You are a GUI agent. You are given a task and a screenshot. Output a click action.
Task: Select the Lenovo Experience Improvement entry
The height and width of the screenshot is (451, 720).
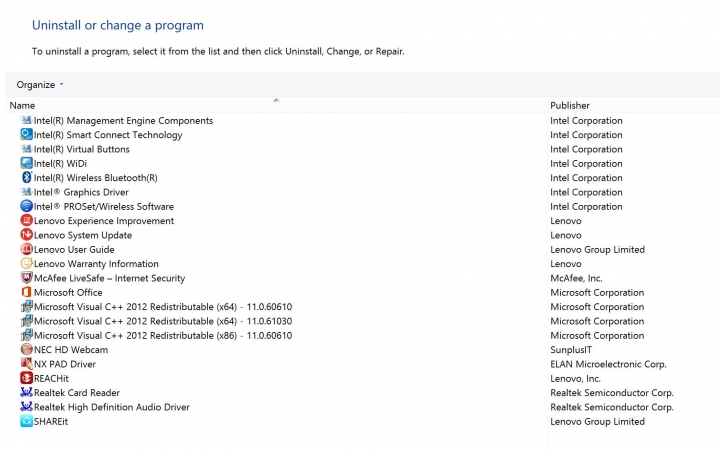pos(104,220)
